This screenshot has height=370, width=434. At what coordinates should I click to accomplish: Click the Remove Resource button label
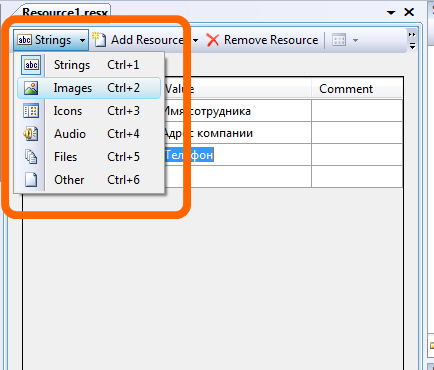271,40
